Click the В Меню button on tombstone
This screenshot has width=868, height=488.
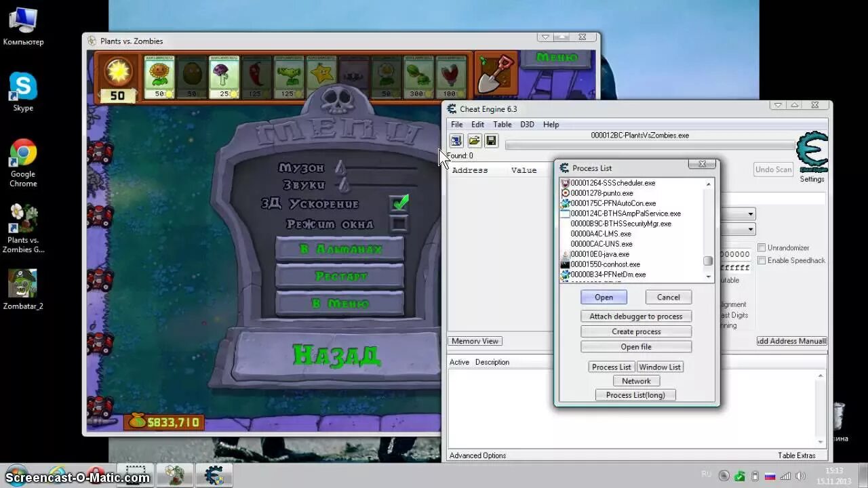[340, 304]
